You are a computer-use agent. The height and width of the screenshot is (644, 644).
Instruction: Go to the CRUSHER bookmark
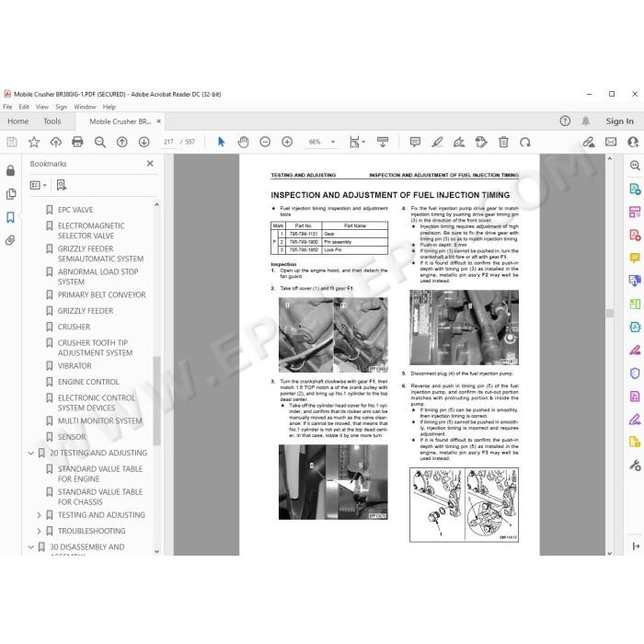(x=74, y=327)
